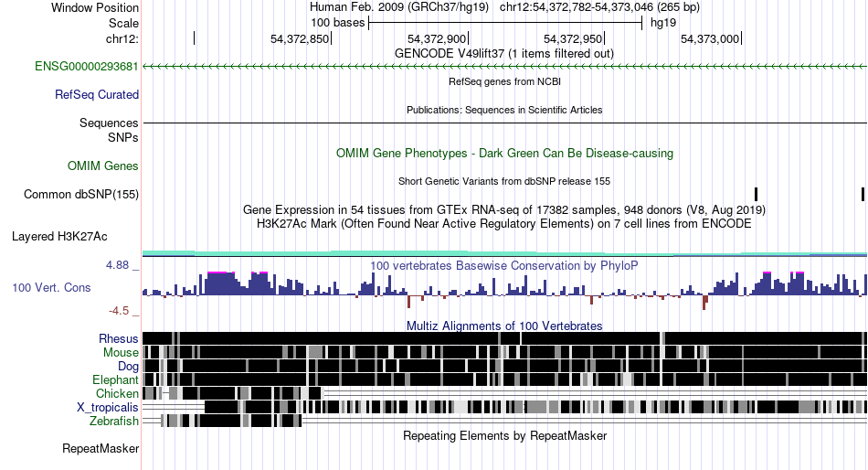Click the OMIM Gene Phenotypes track title
The image size is (868, 470).
pyautogui.click(x=504, y=153)
